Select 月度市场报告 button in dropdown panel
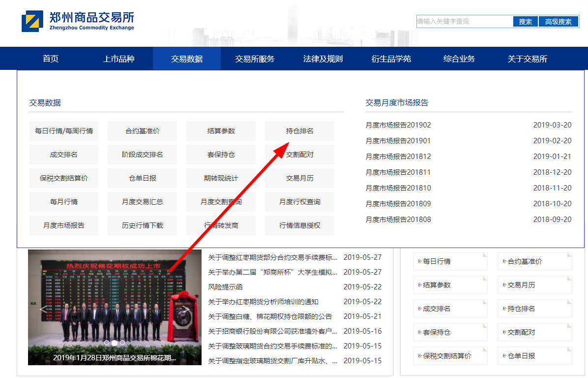The width and height of the screenshot is (588, 378). (x=64, y=225)
